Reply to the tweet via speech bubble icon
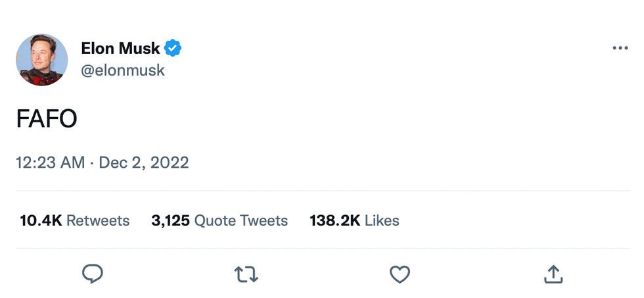 [93, 274]
